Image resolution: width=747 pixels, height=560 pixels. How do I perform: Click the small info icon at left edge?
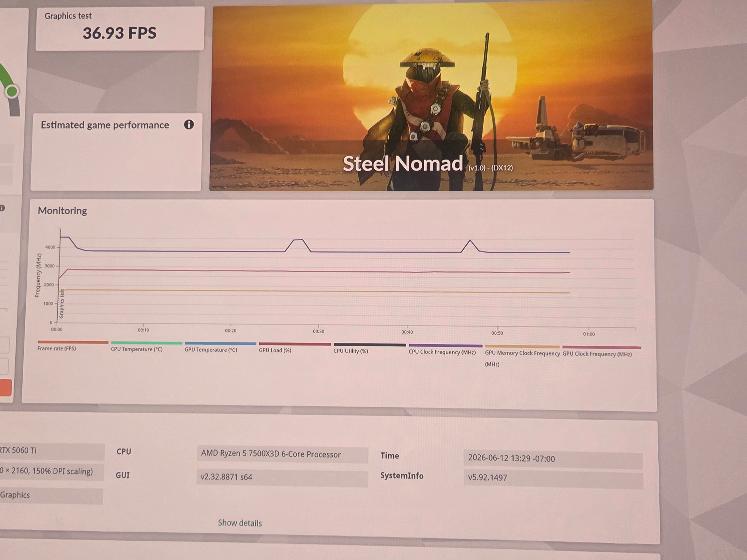(2, 208)
